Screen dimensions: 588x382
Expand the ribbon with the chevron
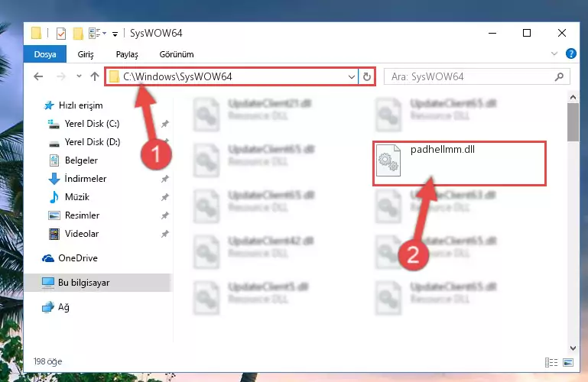pyautogui.click(x=554, y=54)
